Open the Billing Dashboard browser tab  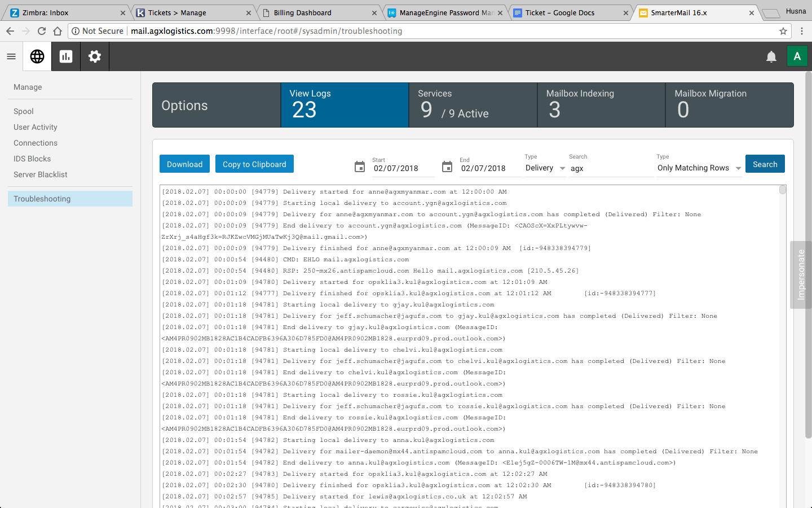click(x=319, y=12)
